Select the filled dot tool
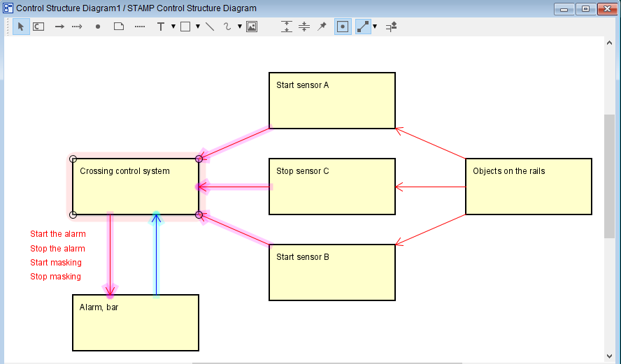The width and height of the screenshot is (621, 364). [98, 27]
